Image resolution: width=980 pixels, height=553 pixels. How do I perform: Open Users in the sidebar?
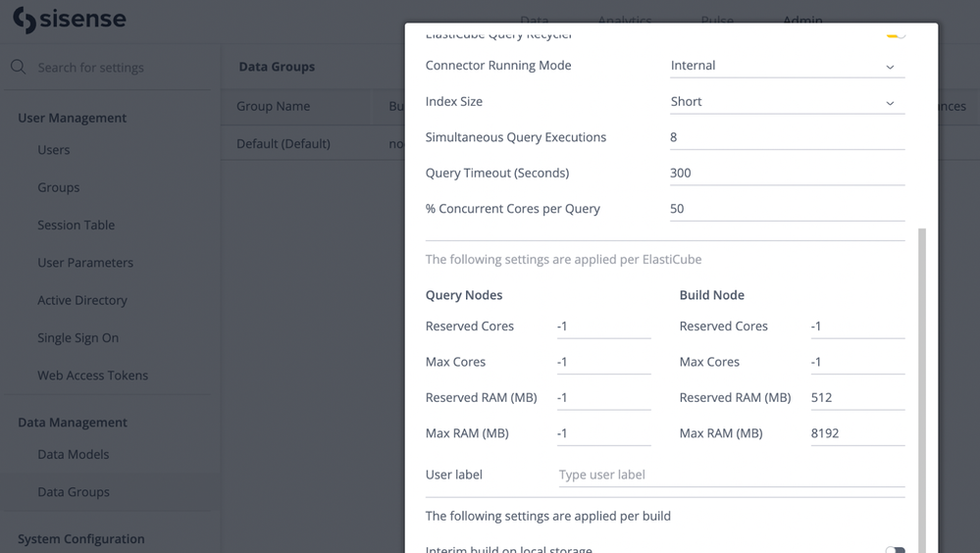point(54,150)
